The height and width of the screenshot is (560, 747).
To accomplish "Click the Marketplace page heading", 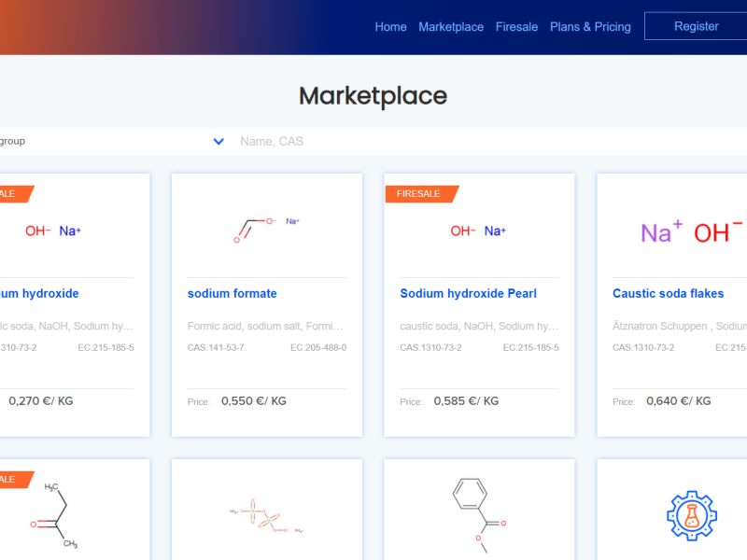I will point(373,96).
